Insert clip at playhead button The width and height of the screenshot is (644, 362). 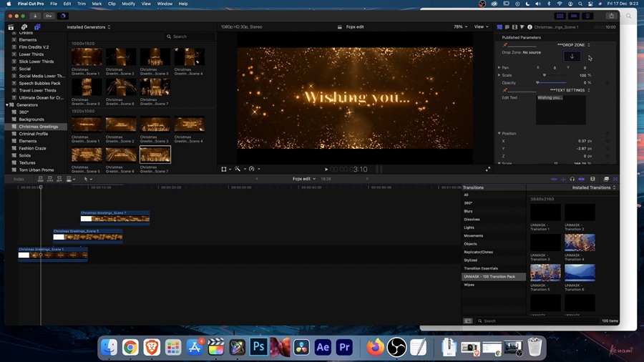point(49,180)
